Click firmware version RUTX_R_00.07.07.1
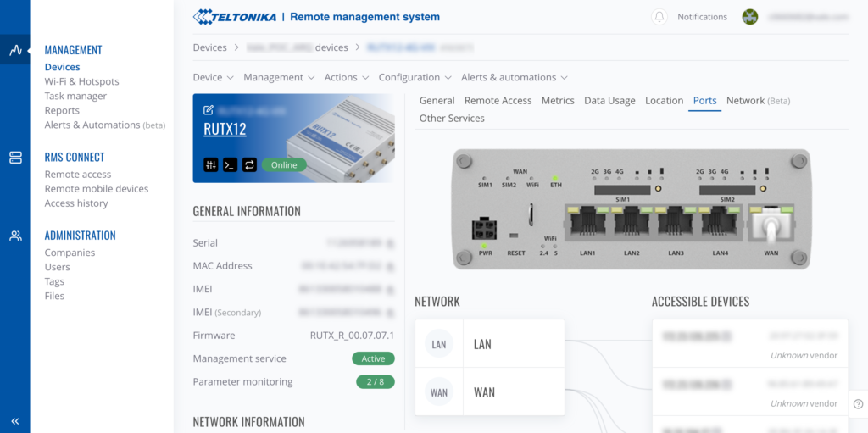 coord(352,336)
